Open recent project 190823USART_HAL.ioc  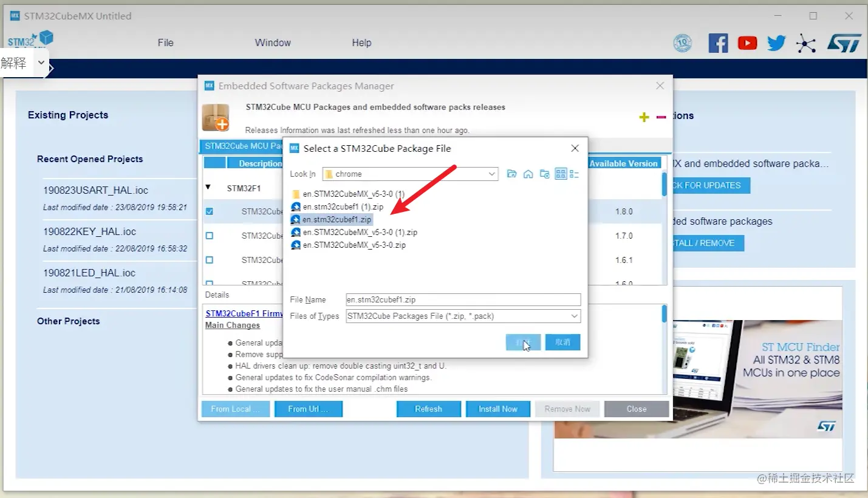pyautogui.click(x=96, y=190)
